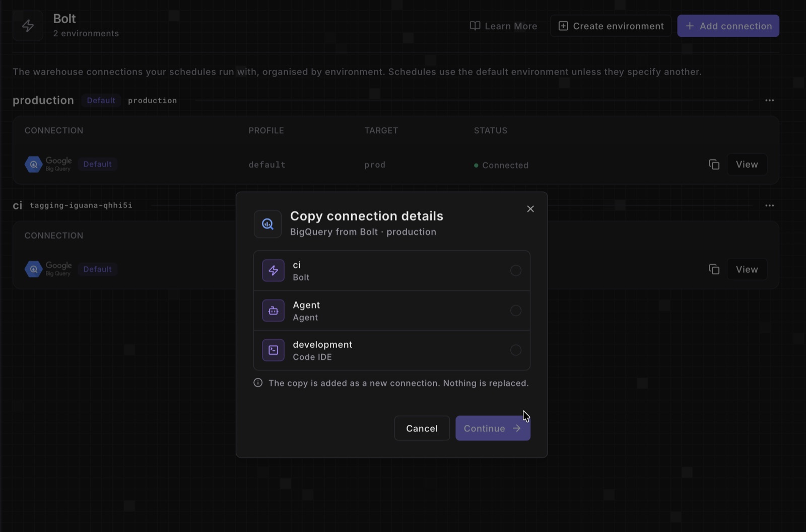The height and width of the screenshot is (532, 806).
Task: Click Add connection button
Action: coord(728,26)
